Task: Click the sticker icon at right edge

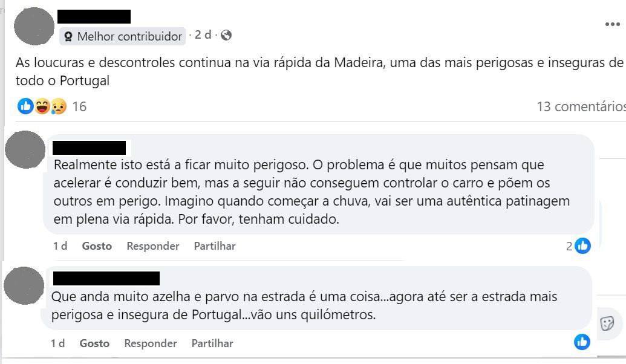Action: pos(607,323)
